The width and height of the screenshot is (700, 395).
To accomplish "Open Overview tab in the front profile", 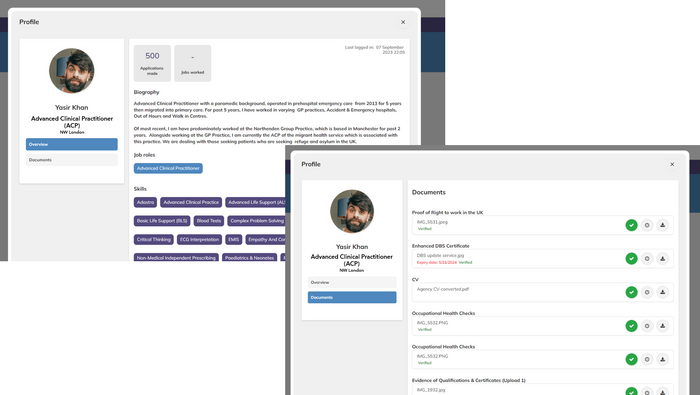I will 352,283.
